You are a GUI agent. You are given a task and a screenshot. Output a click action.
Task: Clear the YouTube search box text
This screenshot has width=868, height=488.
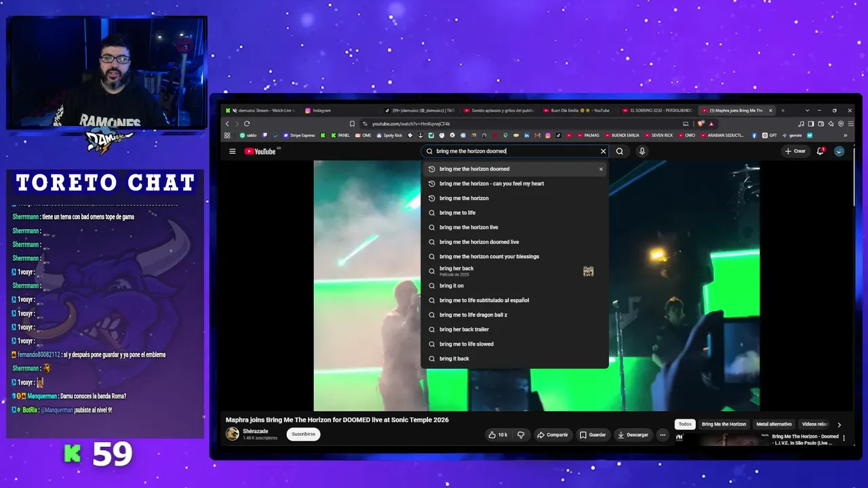tap(603, 151)
